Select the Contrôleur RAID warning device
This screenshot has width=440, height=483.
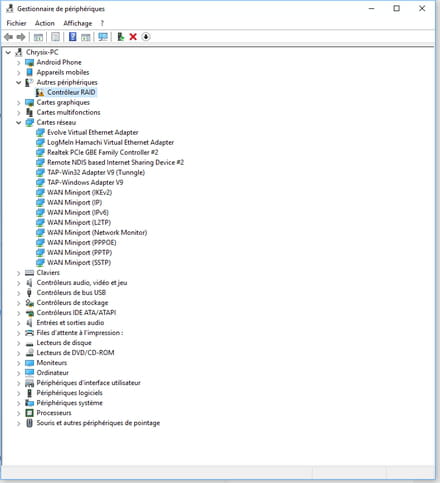[71, 92]
